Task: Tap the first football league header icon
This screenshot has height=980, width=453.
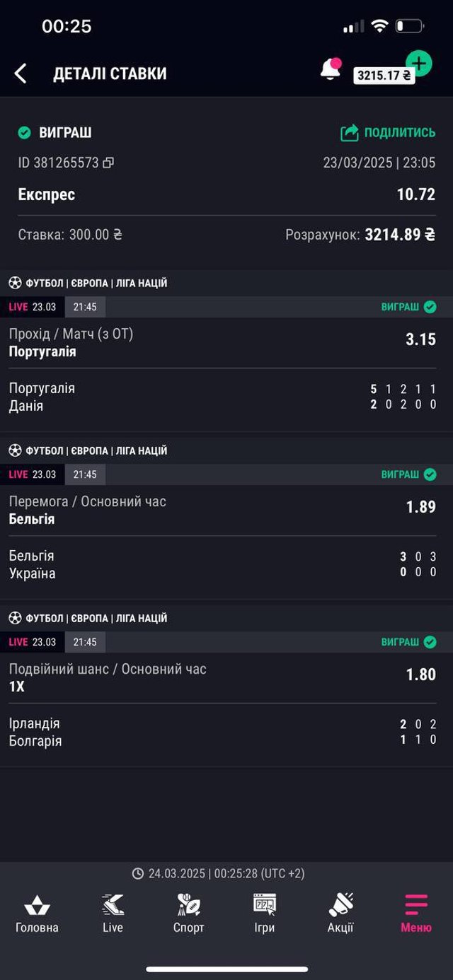Action: [15, 284]
